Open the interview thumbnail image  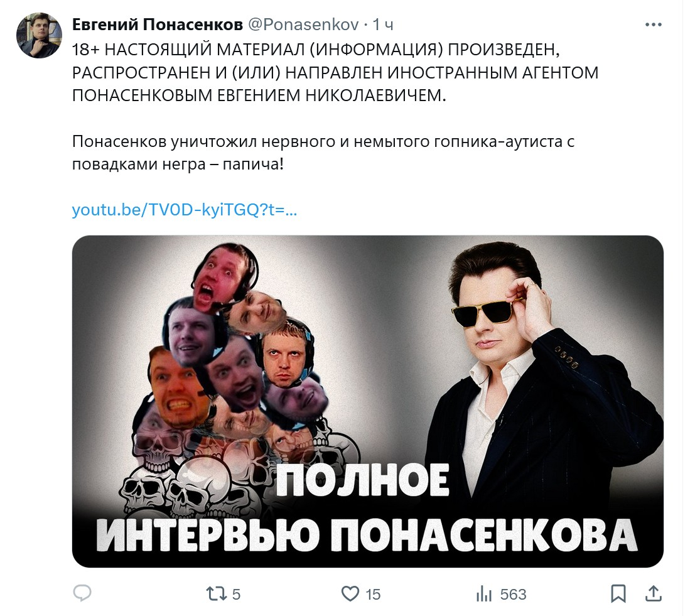pos(368,401)
